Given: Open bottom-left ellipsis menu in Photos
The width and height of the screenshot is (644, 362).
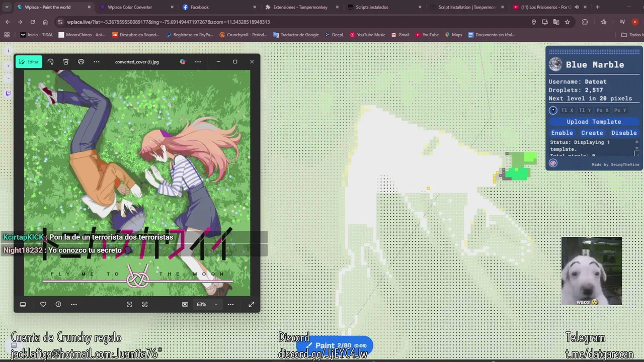Looking at the screenshot, I should tap(74, 304).
